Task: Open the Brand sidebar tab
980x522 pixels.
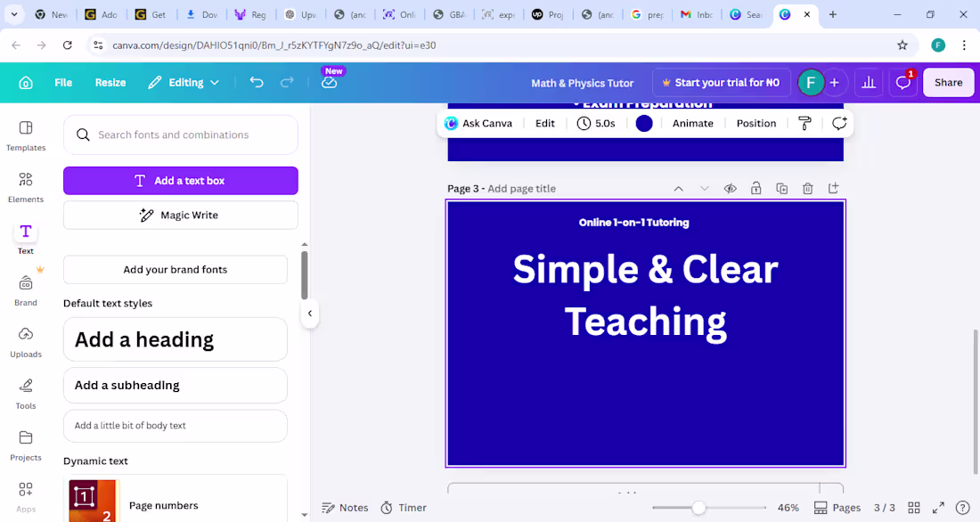Action: [x=26, y=290]
